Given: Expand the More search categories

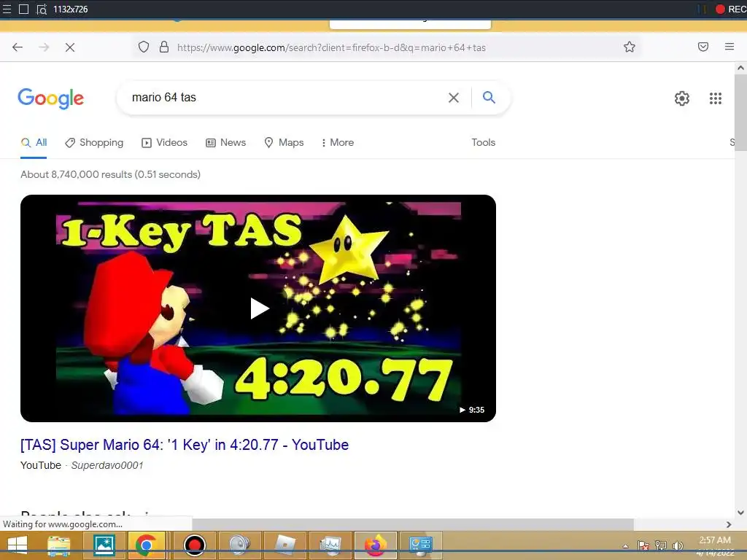Looking at the screenshot, I should (338, 142).
